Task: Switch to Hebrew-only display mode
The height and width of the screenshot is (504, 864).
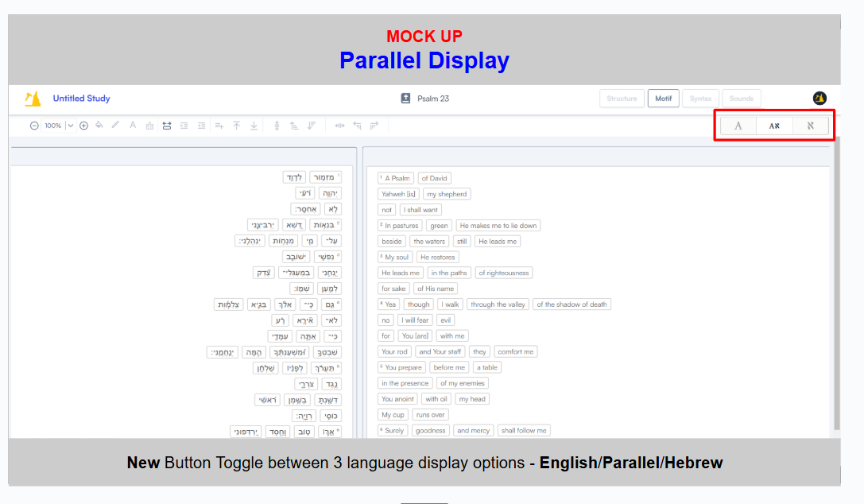Action: pos(810,126)
